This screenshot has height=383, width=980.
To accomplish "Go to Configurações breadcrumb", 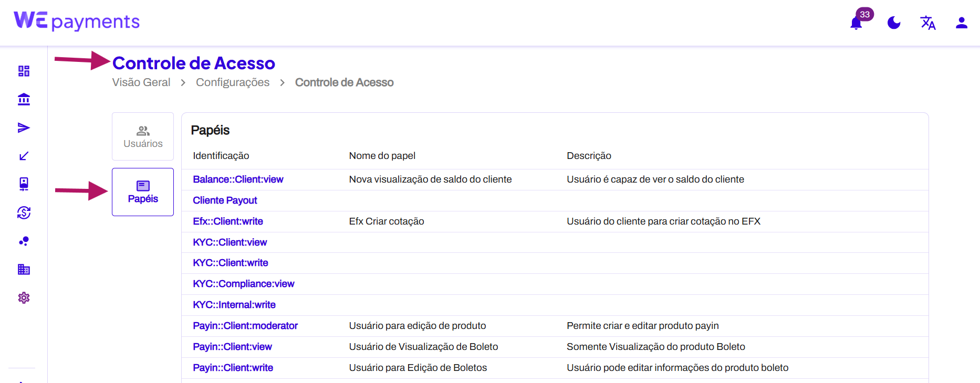I will [x=233, y=82].
